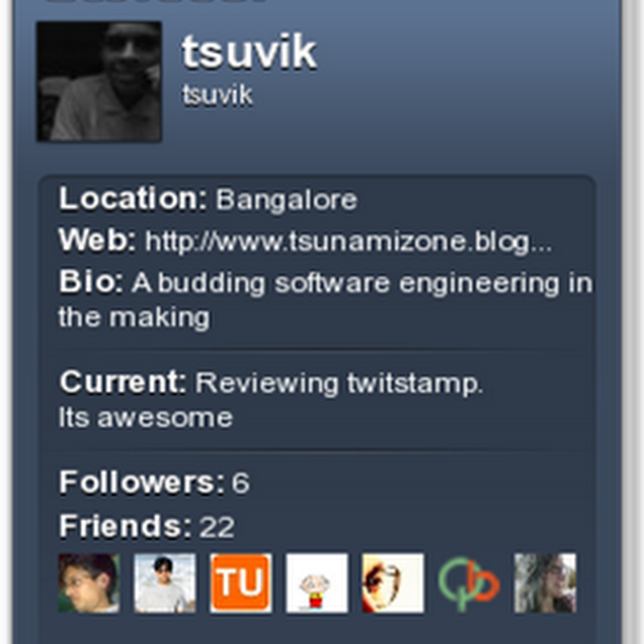Open the green and orange looped logo avatar
The width and height of the screenshot is (644, 644).
click(469, 583)
